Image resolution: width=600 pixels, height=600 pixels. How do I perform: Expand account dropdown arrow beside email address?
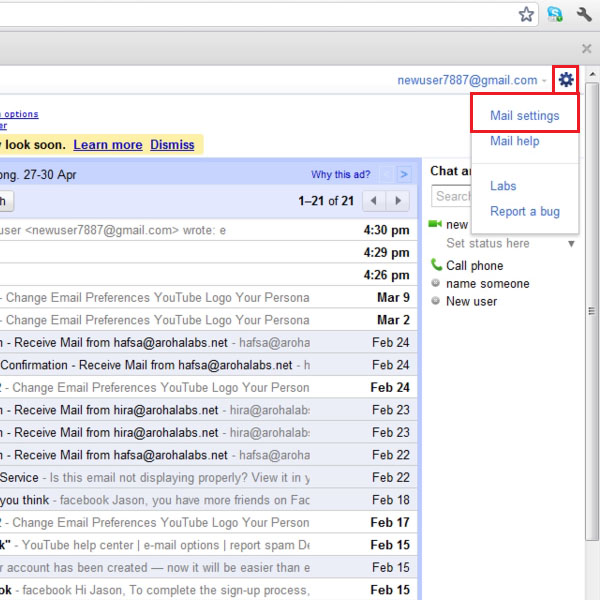click(544, 81)
